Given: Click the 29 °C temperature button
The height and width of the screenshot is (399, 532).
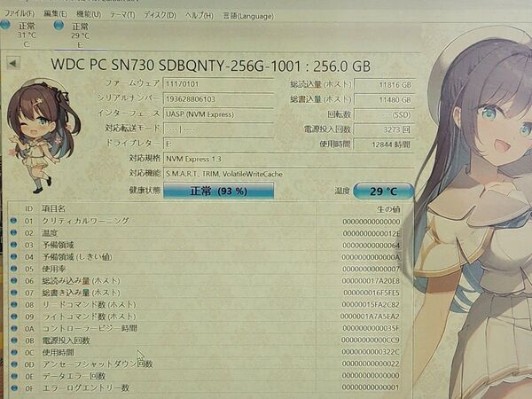Looking at the screenshot, I should coord(383,192).
